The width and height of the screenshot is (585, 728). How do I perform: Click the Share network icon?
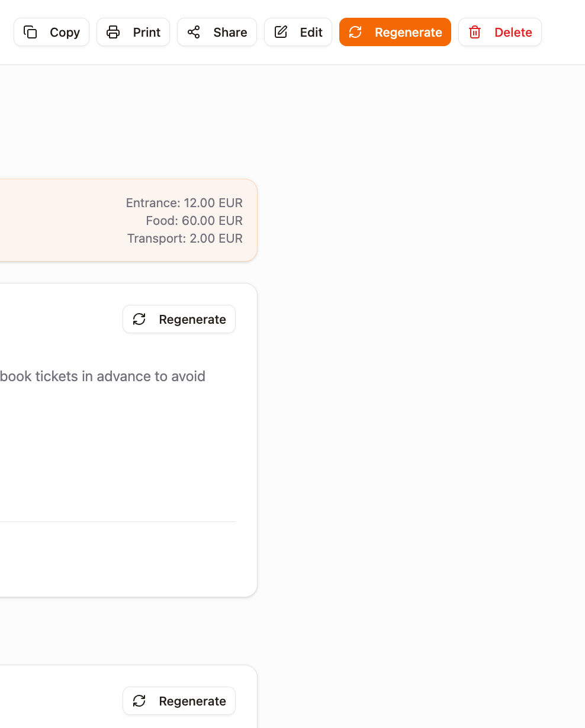[x=194, y=32]
